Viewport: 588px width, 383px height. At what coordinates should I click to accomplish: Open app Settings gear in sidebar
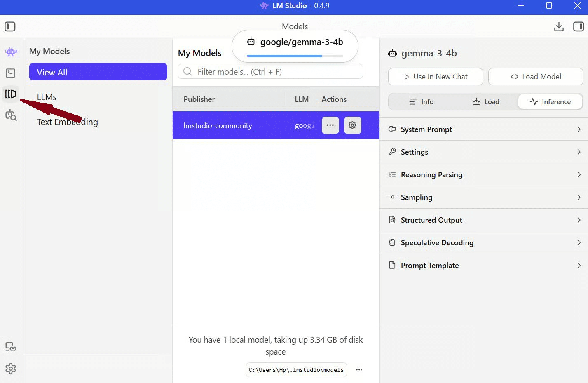(x=11, y=369)
